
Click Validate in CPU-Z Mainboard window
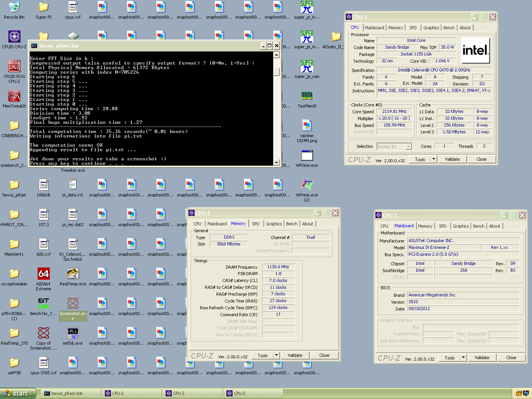(482, 358)
